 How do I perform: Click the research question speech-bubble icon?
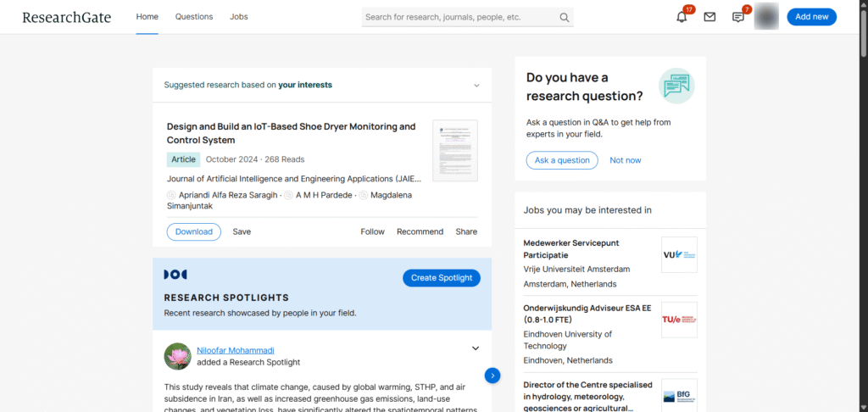pos(676,86)
